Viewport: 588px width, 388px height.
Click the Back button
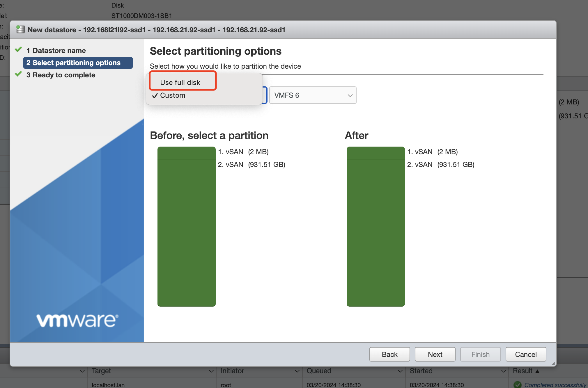pos(389,354)
